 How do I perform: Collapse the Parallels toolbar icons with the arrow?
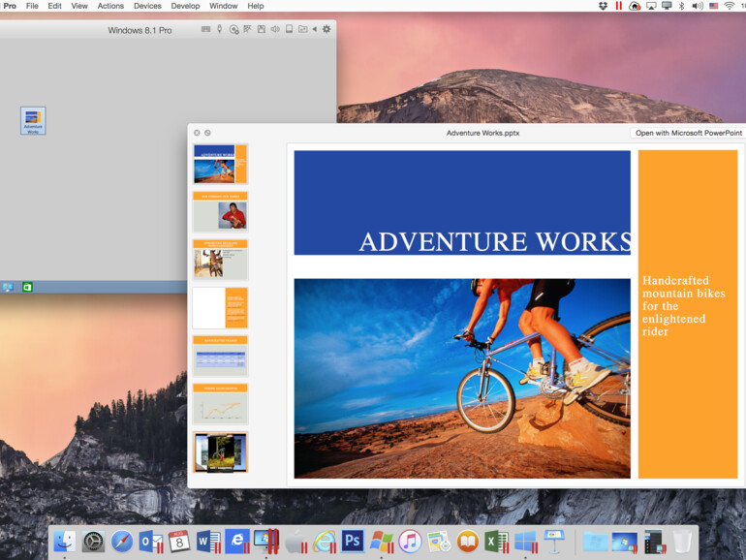(315, 29)
